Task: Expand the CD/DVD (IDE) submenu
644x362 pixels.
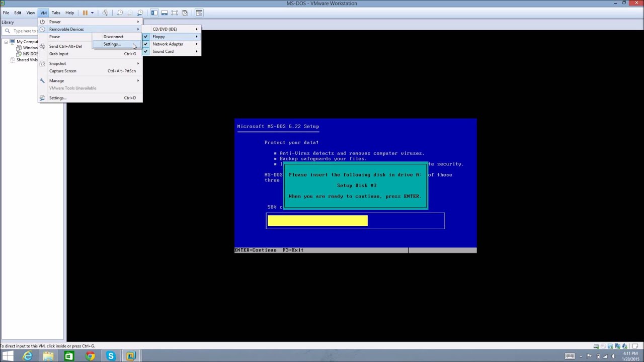Action: 172,29
